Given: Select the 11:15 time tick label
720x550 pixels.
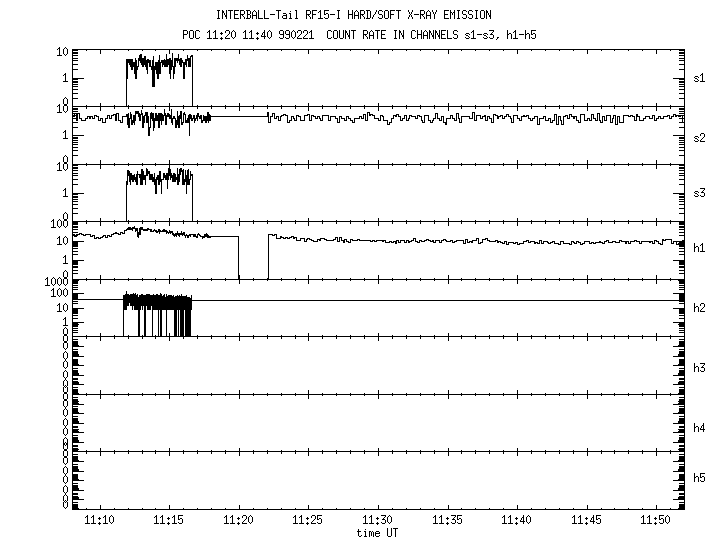Looking at the screenshot, I should tap(169, 521).
